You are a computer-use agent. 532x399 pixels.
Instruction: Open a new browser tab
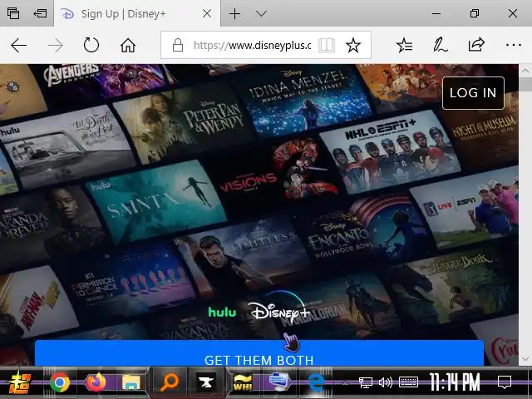[234, 14]
